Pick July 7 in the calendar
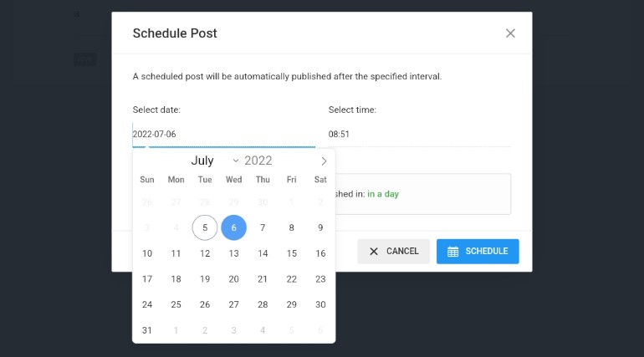Screen dimensions: 644x357 coord(263,227)
